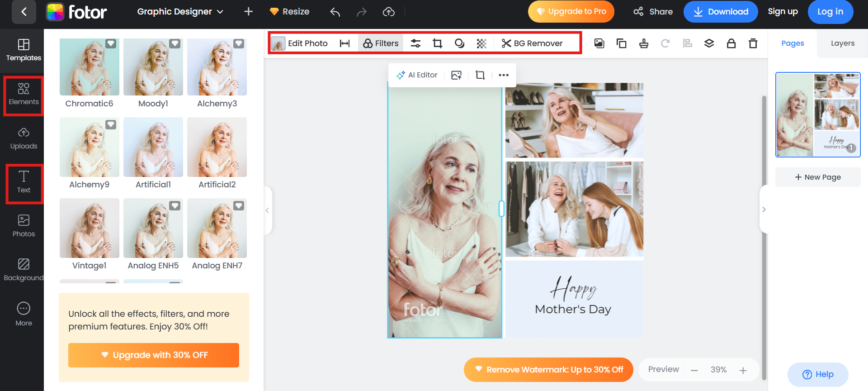Apply the Moody1 filter
Viewport: 868px width, 391px height.
153,67
